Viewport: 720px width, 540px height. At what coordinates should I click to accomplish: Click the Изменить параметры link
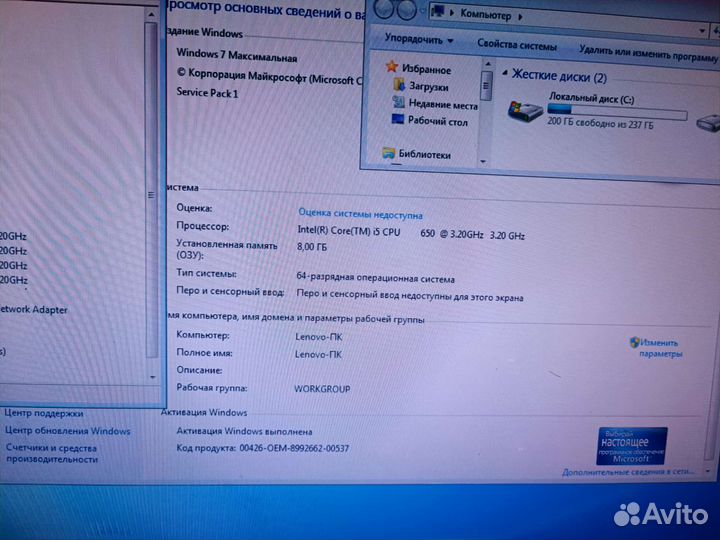[660, 348]
